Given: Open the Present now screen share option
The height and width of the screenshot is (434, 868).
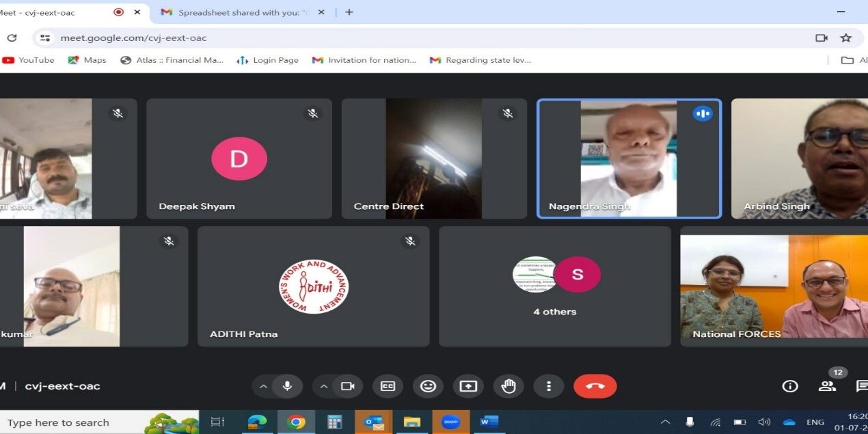Looking at the screenshot, I should (x=468, y=386).
